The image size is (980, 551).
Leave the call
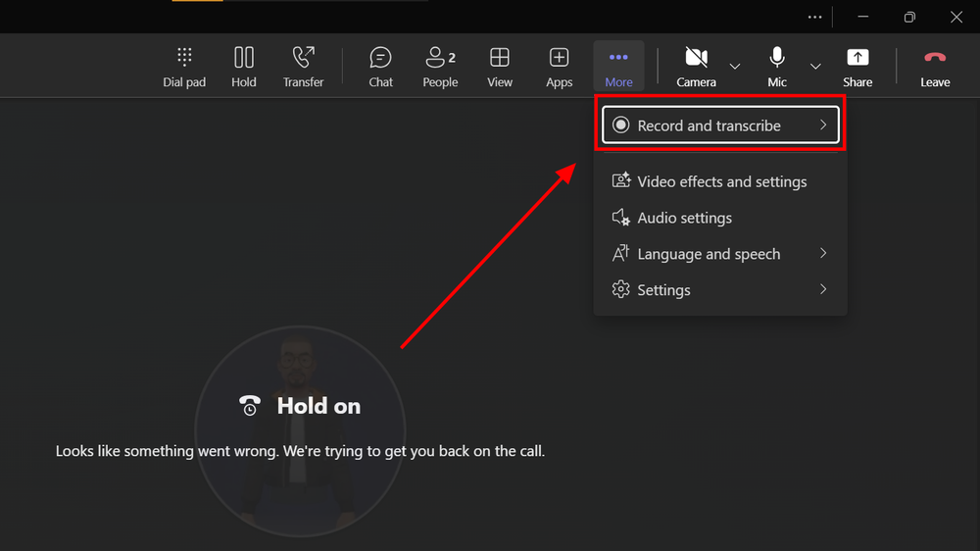(x=935, y=67)
